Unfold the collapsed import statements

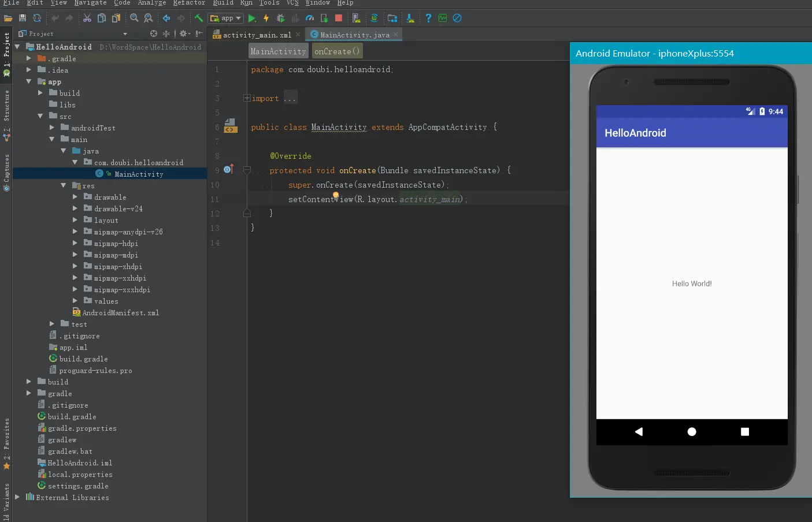tap(247, 98)
